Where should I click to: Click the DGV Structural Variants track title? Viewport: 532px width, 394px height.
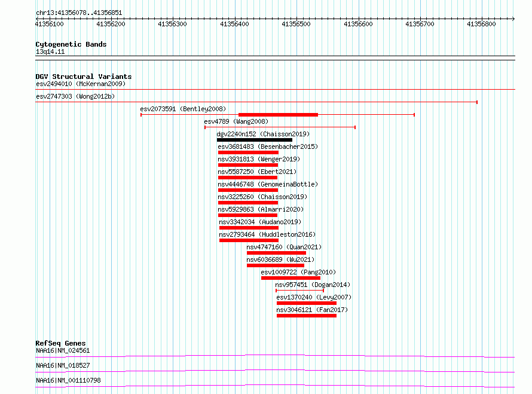(x=84, y=77)
